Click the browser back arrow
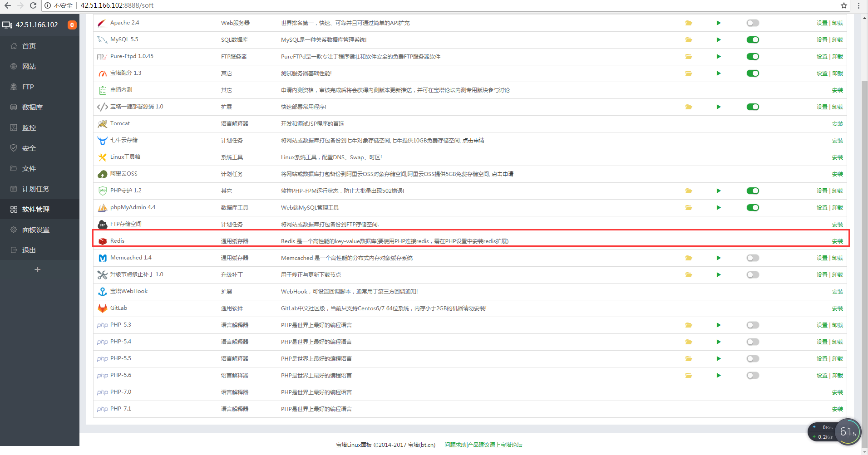This screenshot has height=455, width=868. pyautogui.click(x=7, y=5)
